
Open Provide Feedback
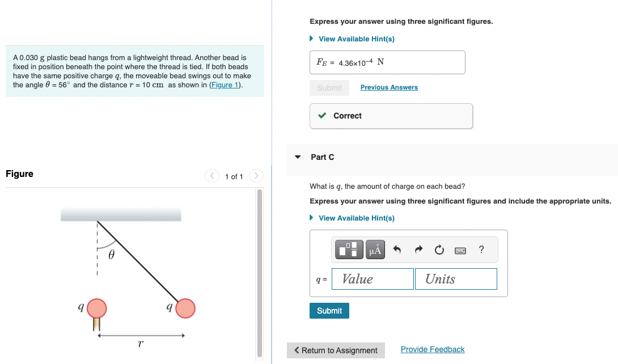432,349
